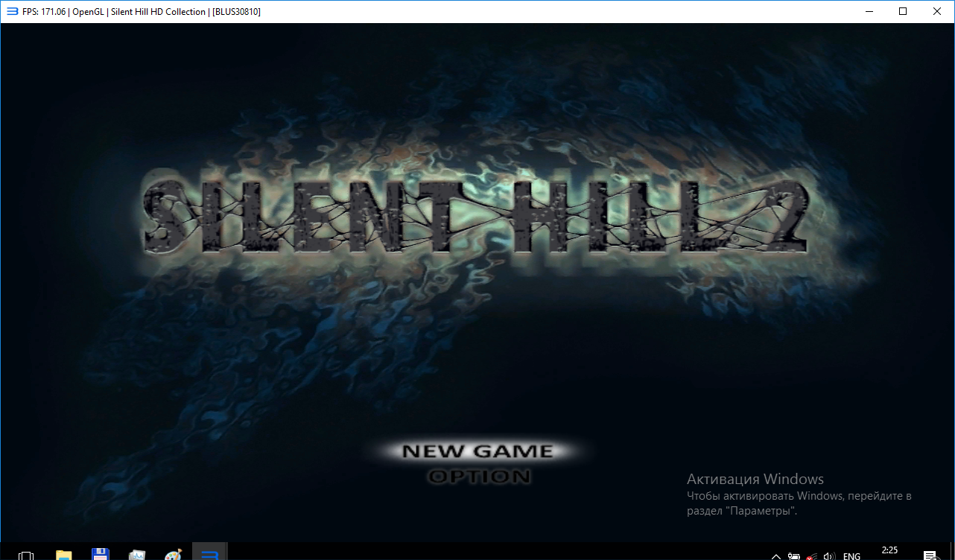The image size is (955, 560).
Task: Maximize the RPCS3 game window
Action: (x=903, y=11)
